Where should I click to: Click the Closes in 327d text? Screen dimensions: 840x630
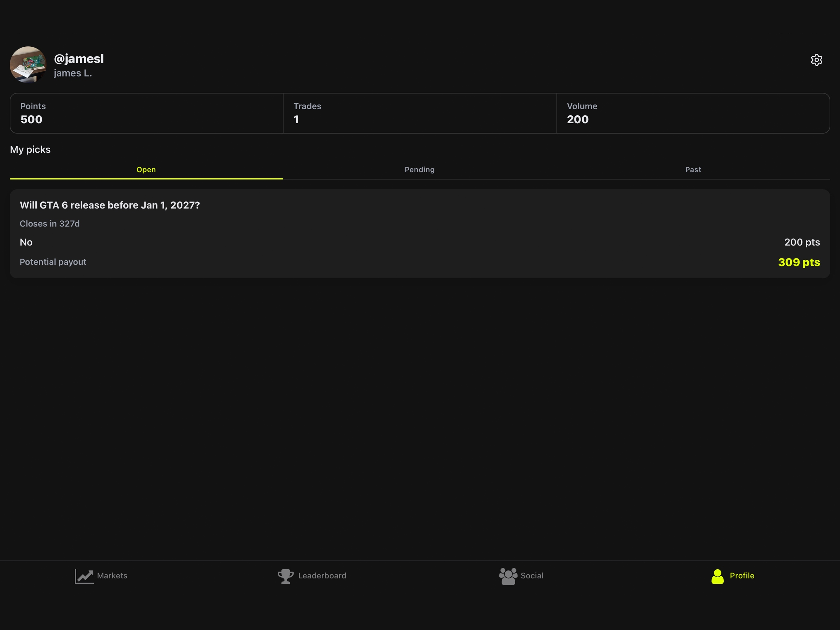50,224
